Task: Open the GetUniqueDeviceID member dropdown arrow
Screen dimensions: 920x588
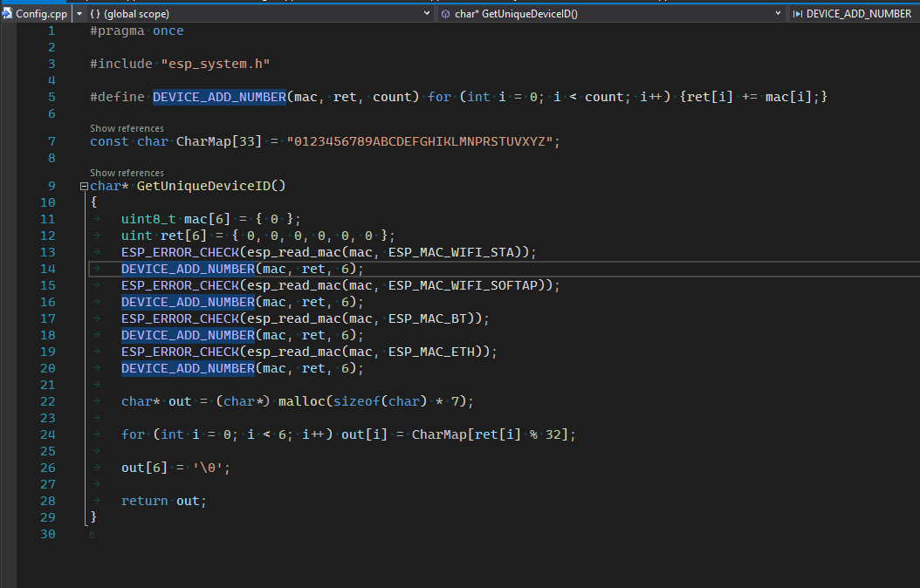Action: click(778, 14)
